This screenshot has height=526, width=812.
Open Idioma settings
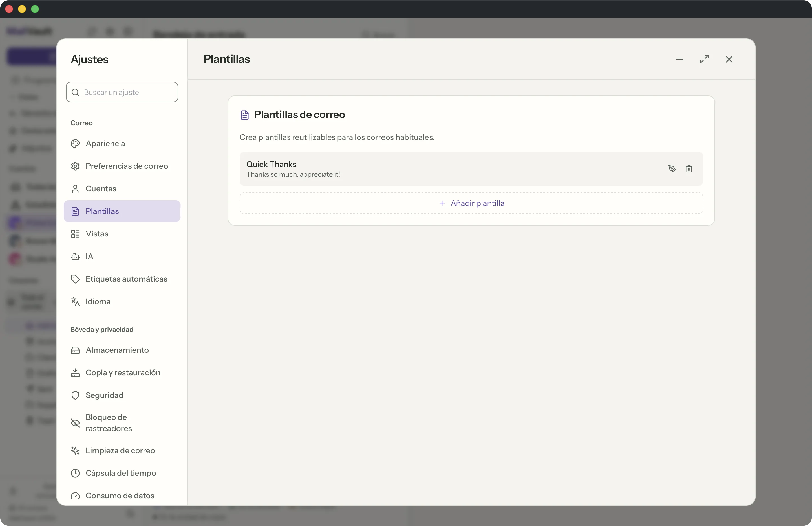click(122, 301)
